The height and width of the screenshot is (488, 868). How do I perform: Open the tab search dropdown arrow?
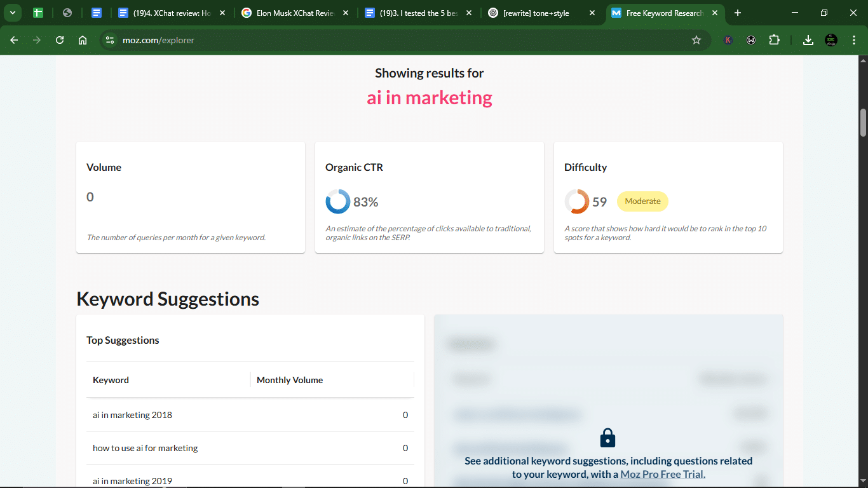pos(12,13)
